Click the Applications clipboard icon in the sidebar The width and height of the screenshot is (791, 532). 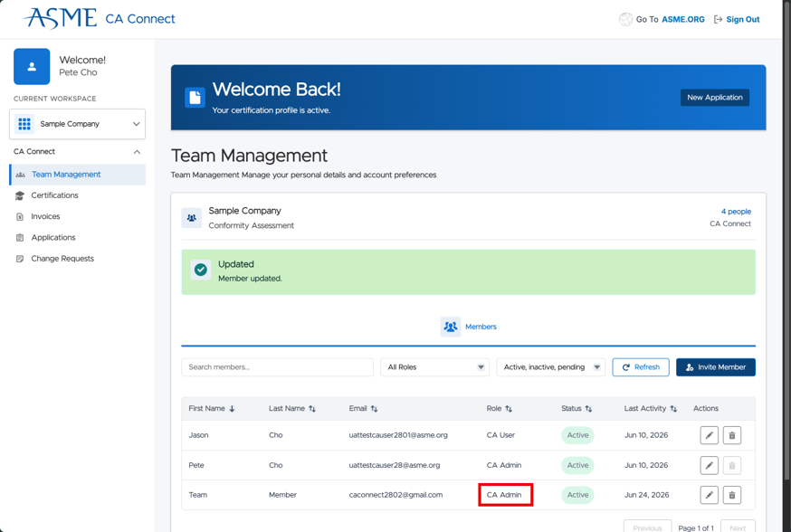pyautogui.click(x=20, y=238)
